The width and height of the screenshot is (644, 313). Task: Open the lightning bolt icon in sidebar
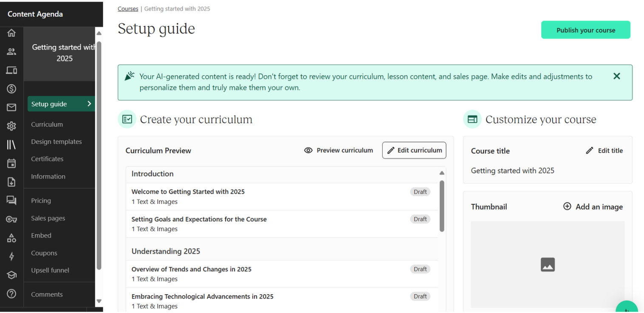click(x=11, y=256)
